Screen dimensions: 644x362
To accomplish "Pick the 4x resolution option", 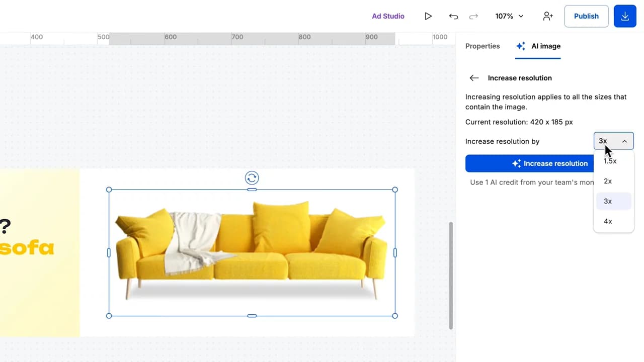I will point(608,221).
